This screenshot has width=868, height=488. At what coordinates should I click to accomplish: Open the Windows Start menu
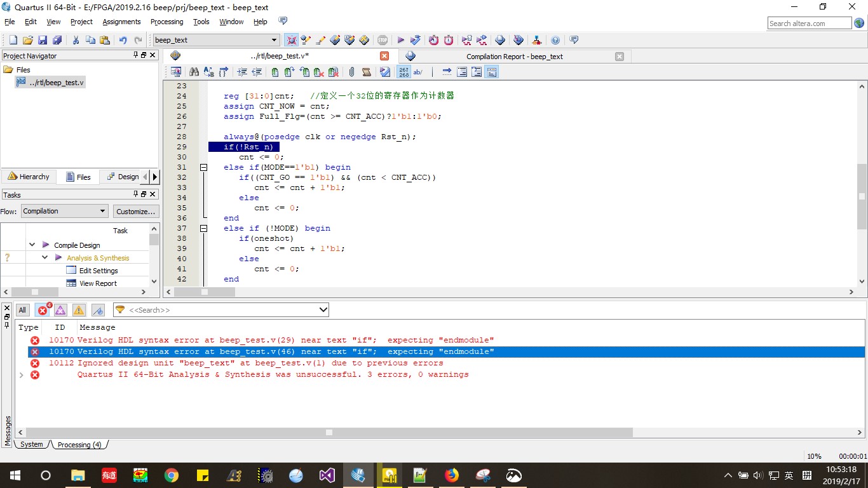tap(15, 475)
